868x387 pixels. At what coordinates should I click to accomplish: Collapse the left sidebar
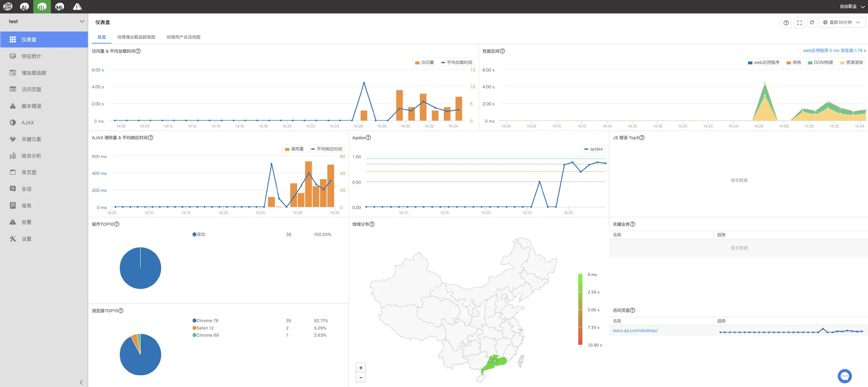[x=81, y=382]
